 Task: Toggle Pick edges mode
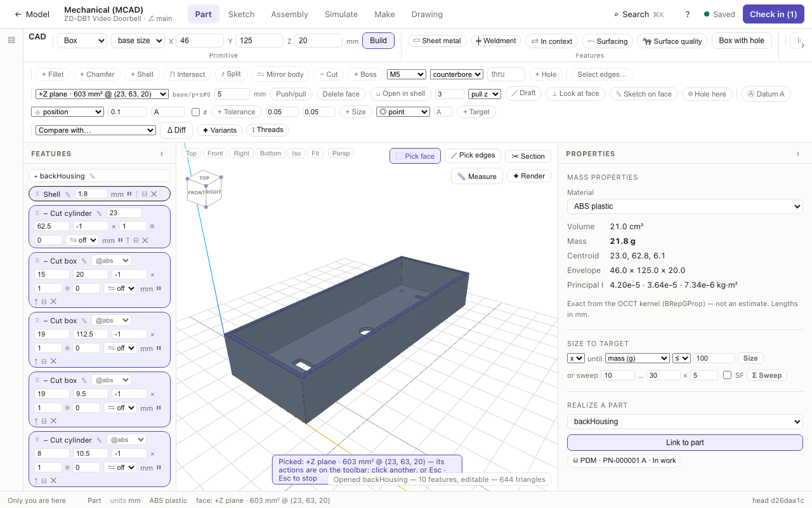473,156
